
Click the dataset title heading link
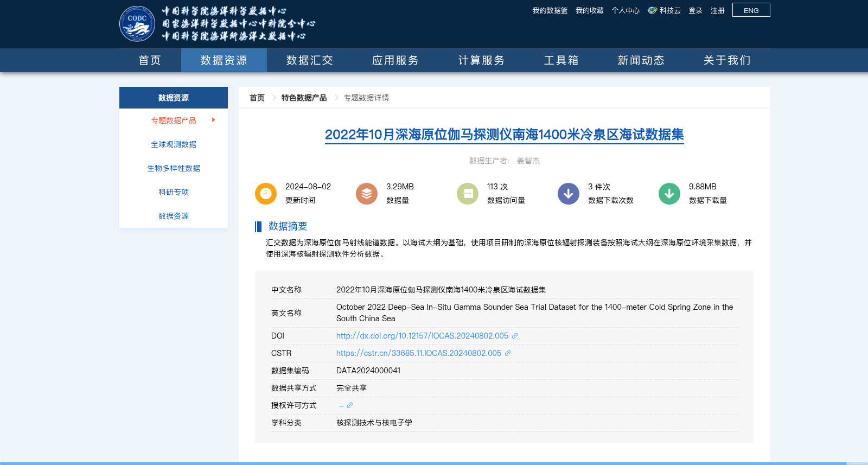(x=505, y=135)
